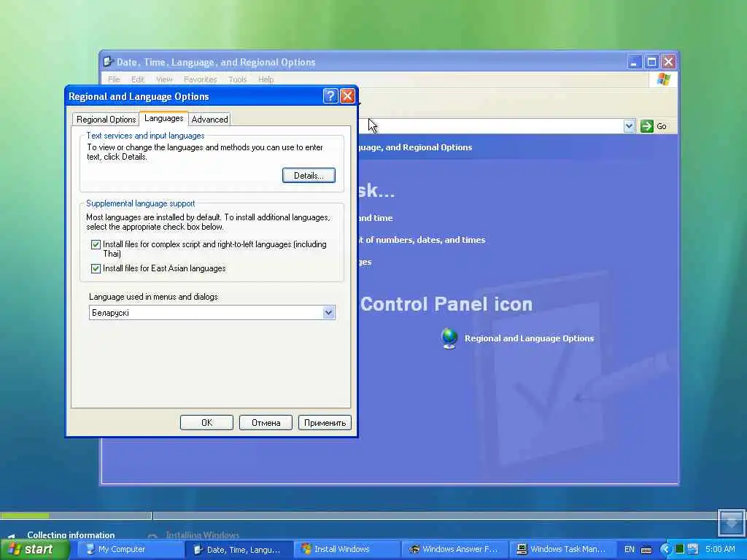Select the Languages tab

coord(163,119)
